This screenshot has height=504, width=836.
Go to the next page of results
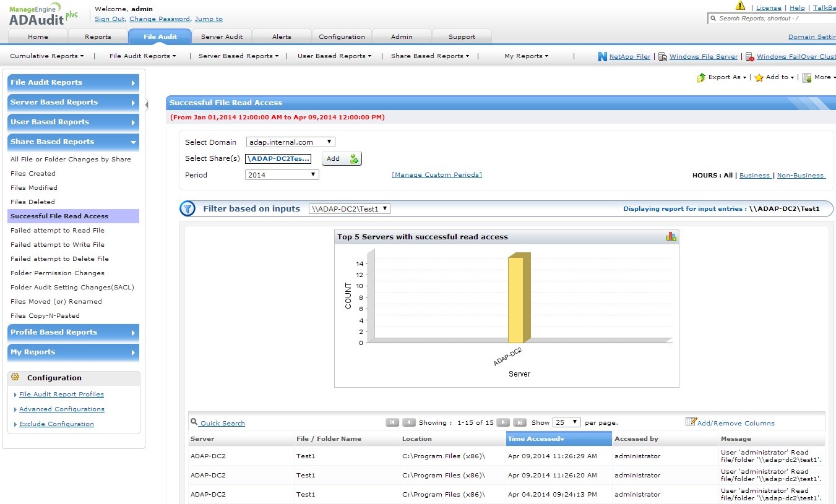coord(504,422)
